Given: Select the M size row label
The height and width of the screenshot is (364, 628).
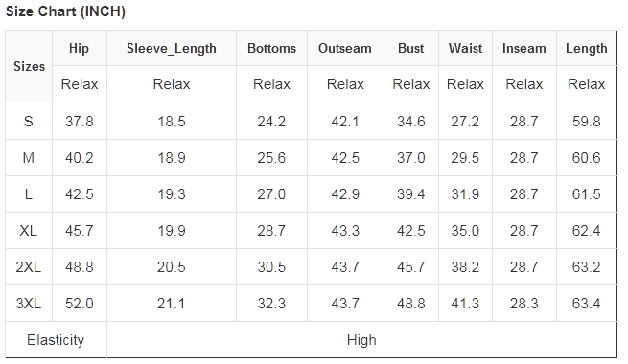Looking at the screenshot, I should [29, 158].
